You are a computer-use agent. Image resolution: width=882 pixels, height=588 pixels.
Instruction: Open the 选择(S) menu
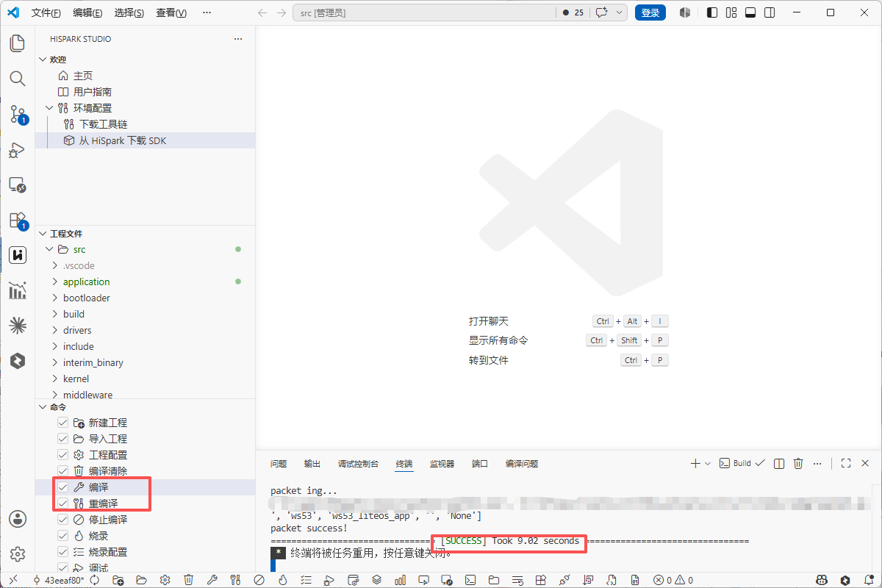(129, 13)
